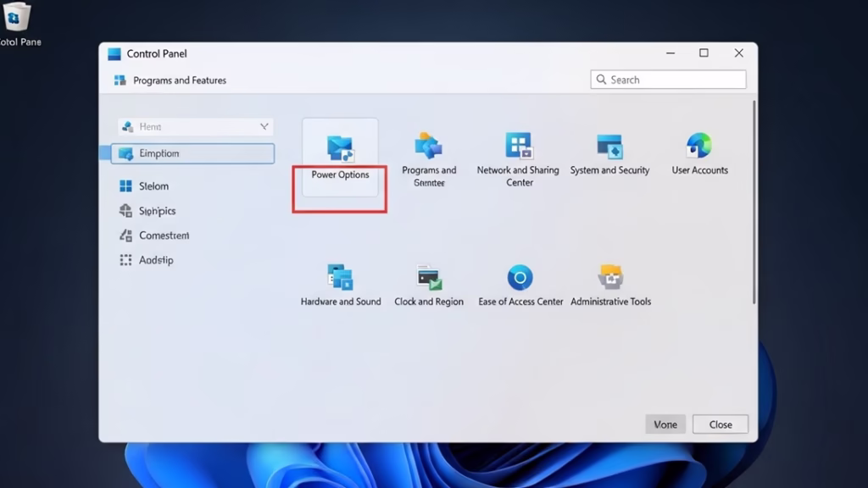This screenshot has width=868, height=488.
Task: Open User Accounts icon
Action: [699, 146]
